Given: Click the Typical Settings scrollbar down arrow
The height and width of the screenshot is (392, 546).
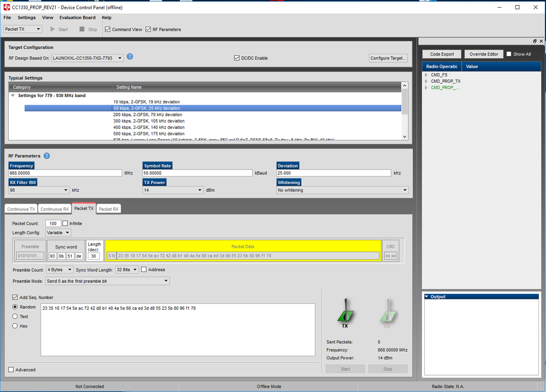Looking at the screenshot, I should pos(404,137).
